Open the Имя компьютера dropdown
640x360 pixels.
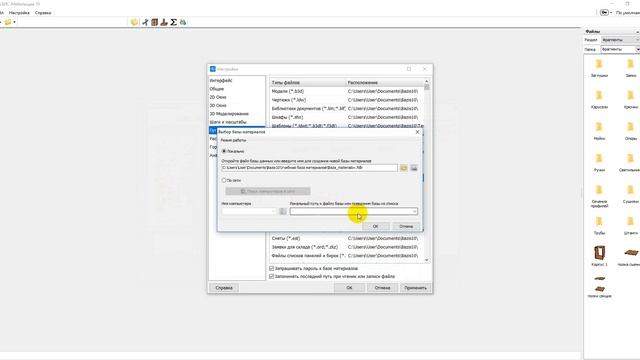(273, 211)
